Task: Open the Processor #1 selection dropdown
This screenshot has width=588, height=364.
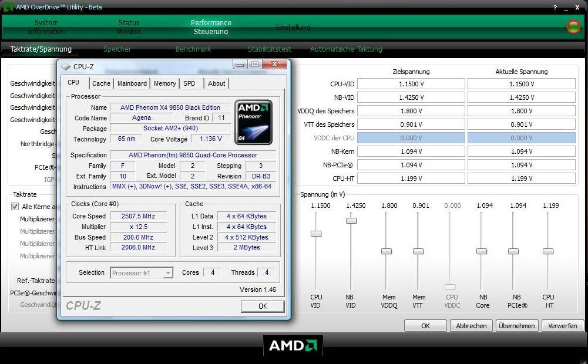Action: pos(142,273)
